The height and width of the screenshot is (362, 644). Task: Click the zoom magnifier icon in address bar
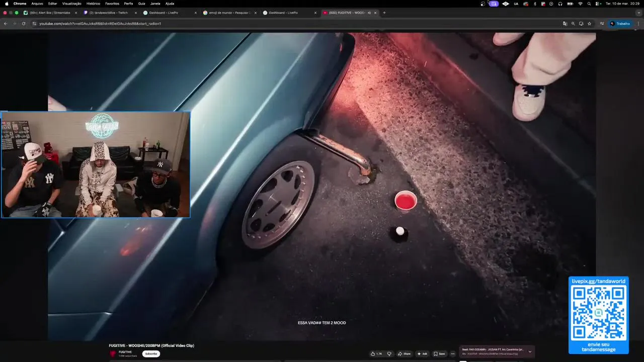[573, 24]
